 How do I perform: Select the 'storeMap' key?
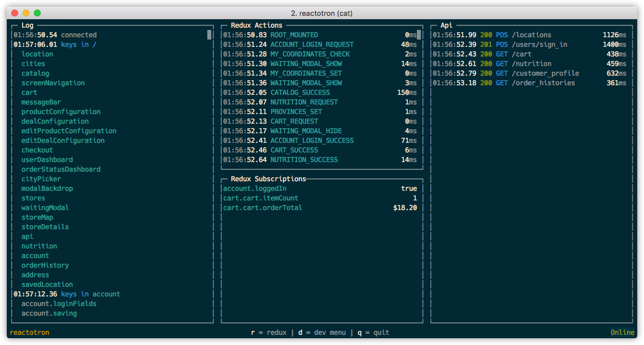point(37,217)
